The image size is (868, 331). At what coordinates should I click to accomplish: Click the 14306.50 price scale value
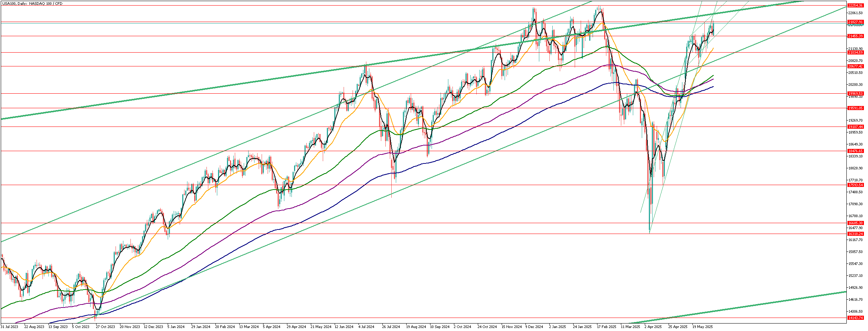[x=856, y=312]
